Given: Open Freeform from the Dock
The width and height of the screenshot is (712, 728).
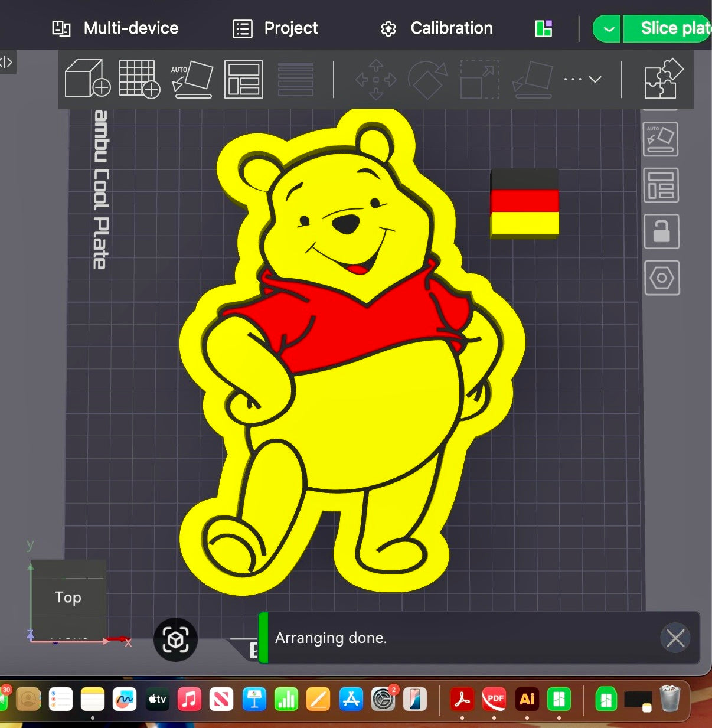Looking at the screenshot, I should 125,700.
